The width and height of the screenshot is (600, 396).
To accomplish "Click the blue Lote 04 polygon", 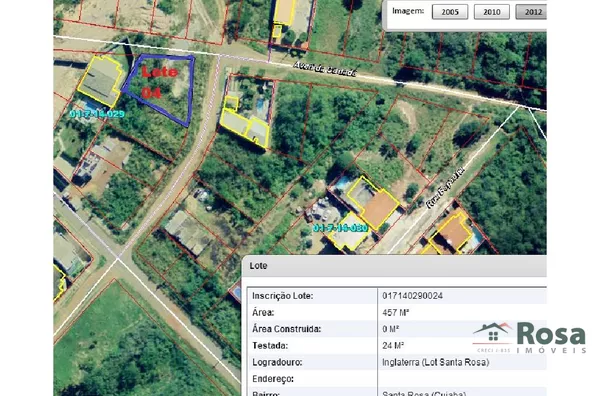I will click(x=161, y=88).
